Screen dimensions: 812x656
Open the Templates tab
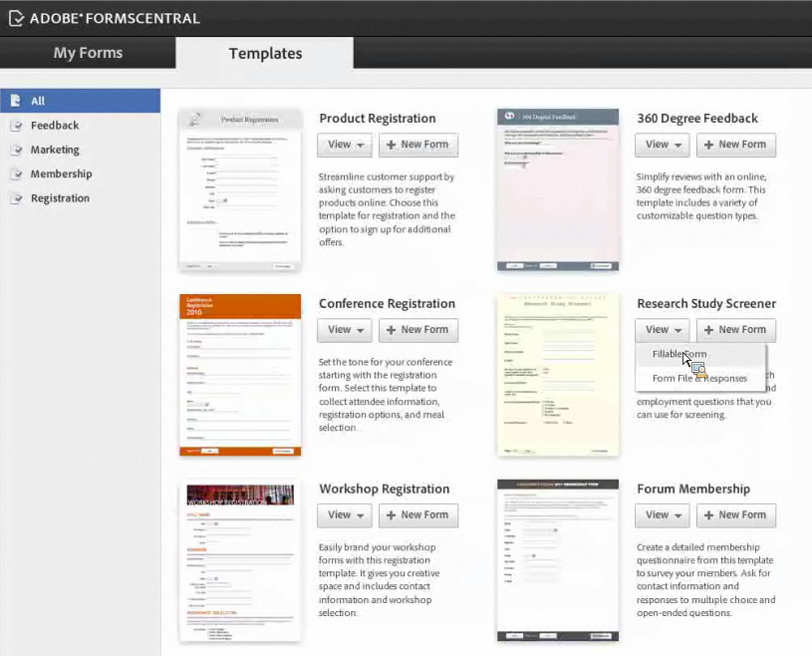tap(265, 54)
